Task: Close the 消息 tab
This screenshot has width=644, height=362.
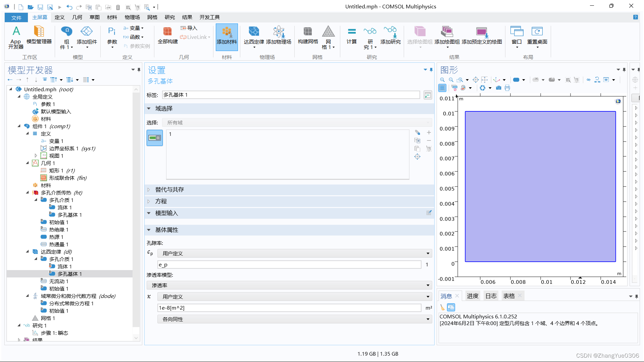Action: tap(457, 296)
